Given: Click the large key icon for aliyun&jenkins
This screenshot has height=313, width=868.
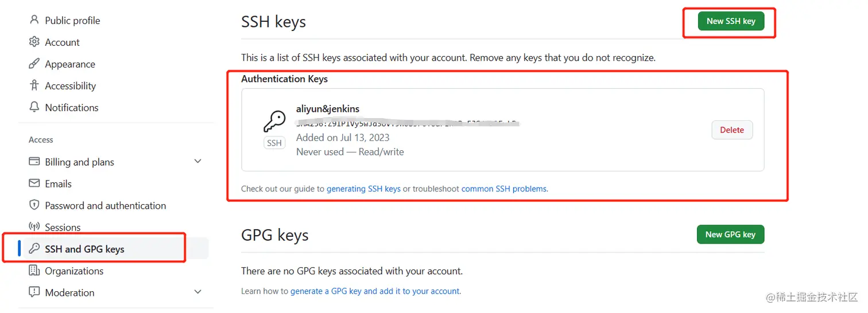Looking at the screenshot, I should pyautogui.click(x=274, y=122).
